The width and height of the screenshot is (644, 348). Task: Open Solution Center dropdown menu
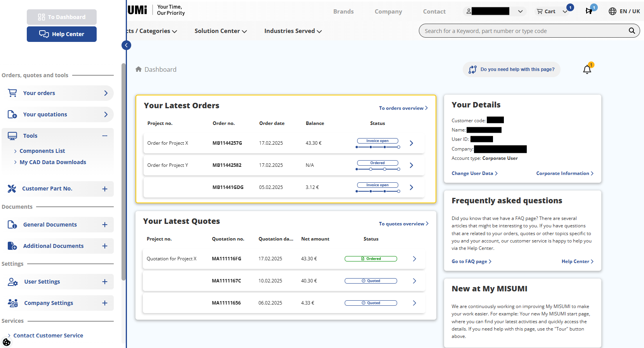point(220,31)
